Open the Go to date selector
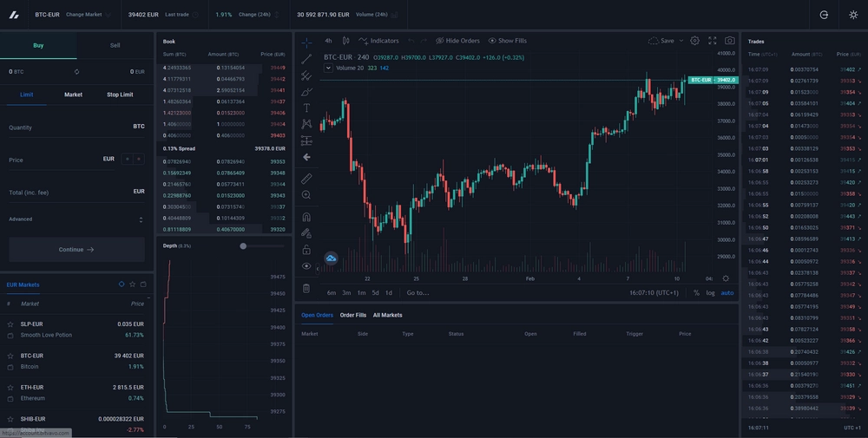The height and width of the screenshot is (438, 868). point(418,292)
